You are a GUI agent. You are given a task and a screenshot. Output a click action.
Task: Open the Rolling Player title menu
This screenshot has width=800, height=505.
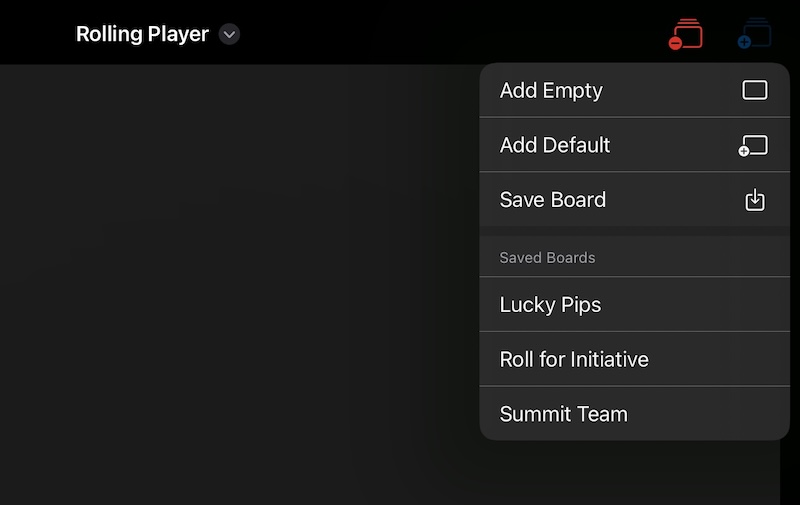[x=142, y=34]
